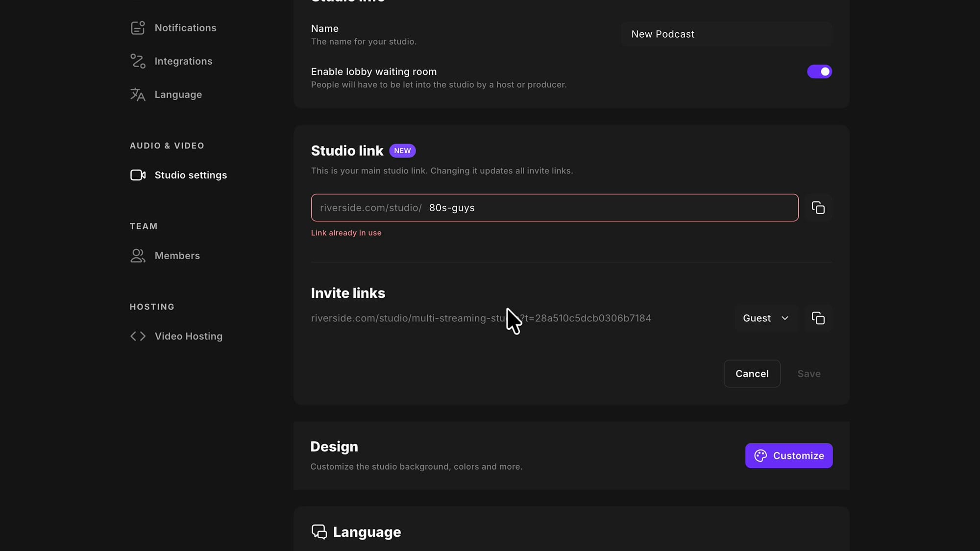This screenshot has width=980, height=551.
Task: Click the Notifications sidebar icon
Action: [138, 28]
